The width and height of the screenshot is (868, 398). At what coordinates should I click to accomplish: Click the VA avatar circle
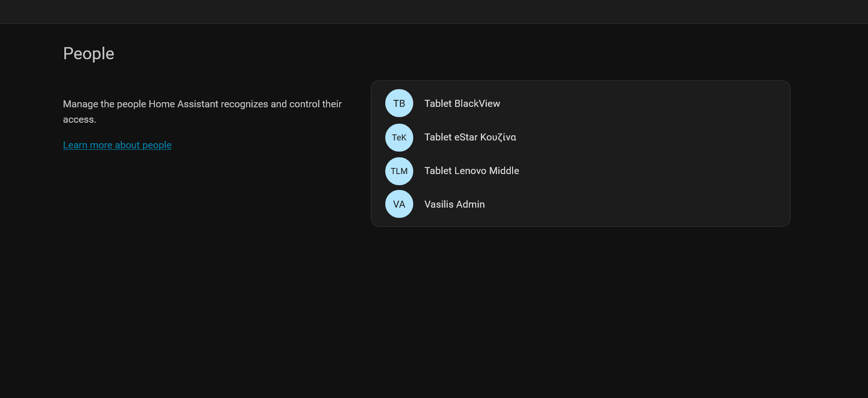[x=399, y=204]
